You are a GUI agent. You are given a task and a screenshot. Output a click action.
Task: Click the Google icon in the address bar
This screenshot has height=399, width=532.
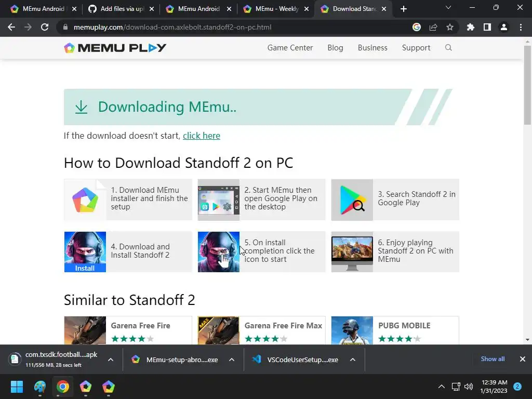click(417, 27)
